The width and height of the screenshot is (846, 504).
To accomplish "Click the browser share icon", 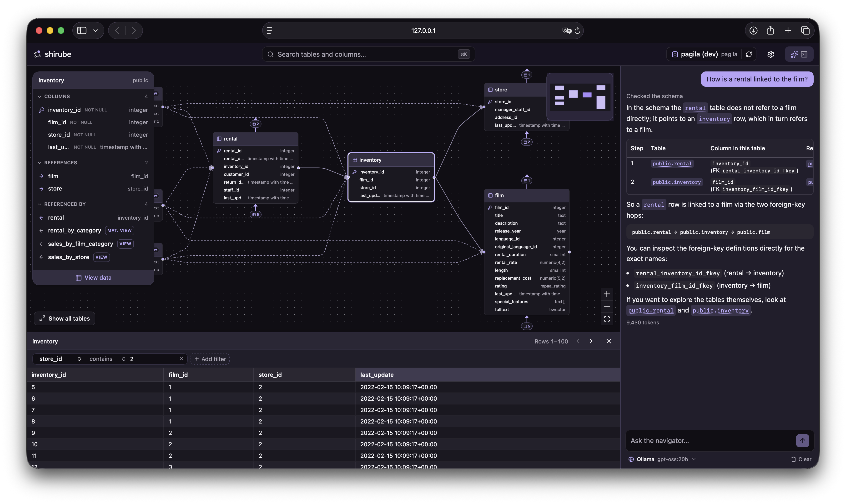I will point(770,30).
